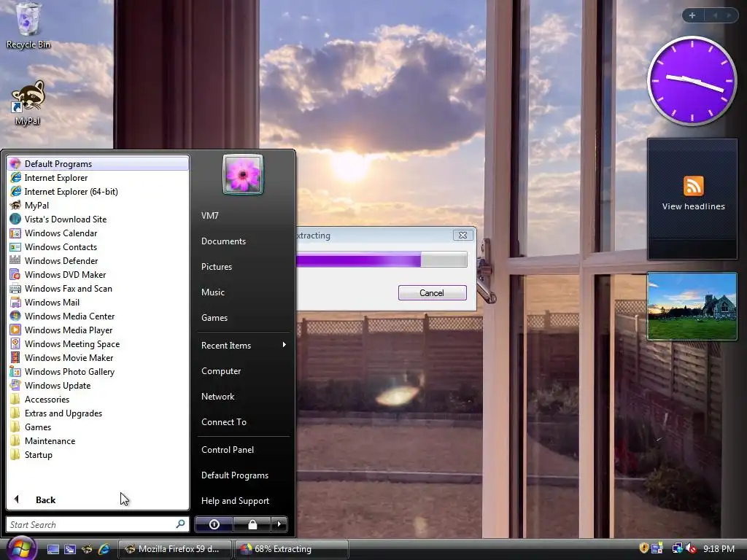Click the security shield tray icon
This screenshot has height=560, width=747.
(643, 548)
